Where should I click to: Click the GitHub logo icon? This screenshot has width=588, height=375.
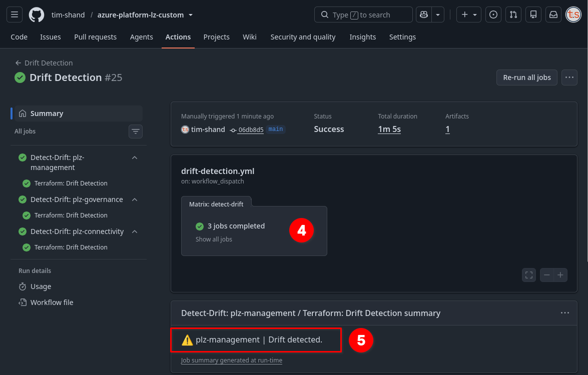(x=37, y=15)
